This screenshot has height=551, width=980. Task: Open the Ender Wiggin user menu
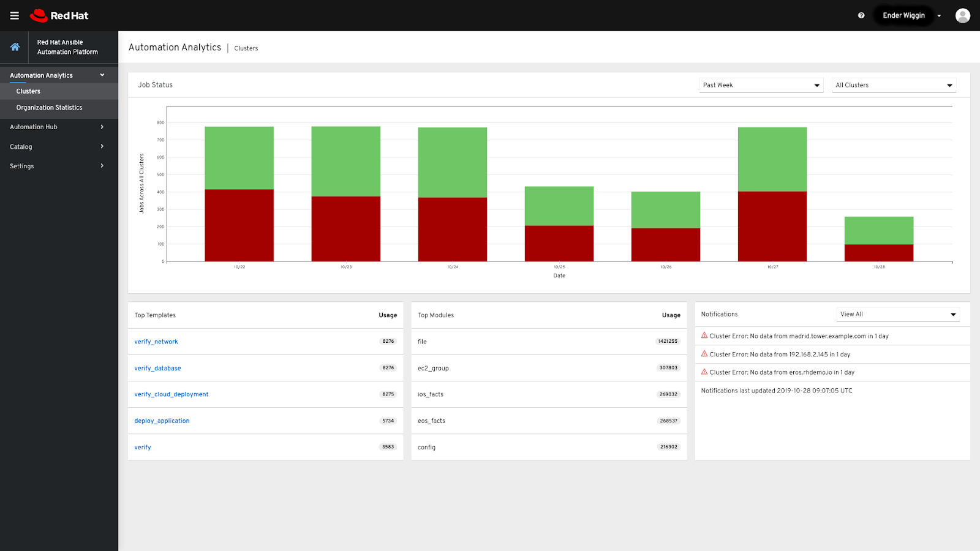911,15
